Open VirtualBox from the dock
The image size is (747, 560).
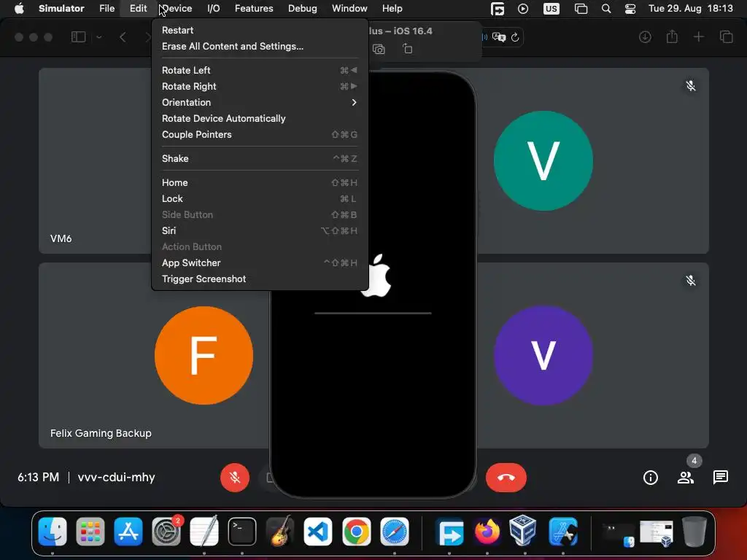[x=522, y=532]
